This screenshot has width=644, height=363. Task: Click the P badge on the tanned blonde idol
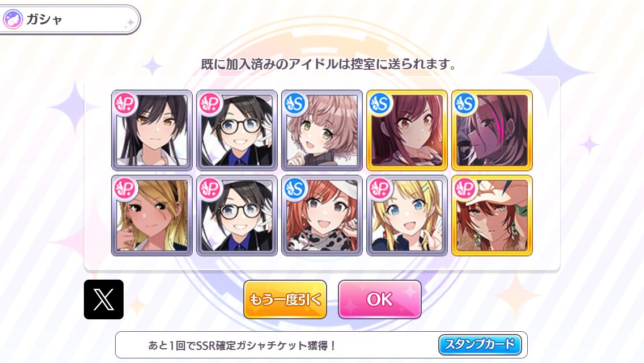pyautogui.click(x=126, y=188)
